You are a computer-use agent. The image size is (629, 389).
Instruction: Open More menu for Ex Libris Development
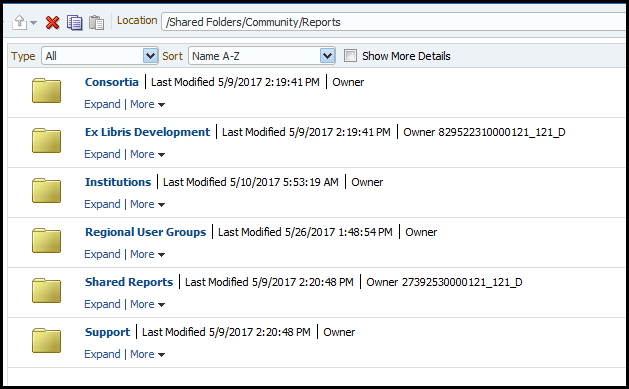pos(147,154)
